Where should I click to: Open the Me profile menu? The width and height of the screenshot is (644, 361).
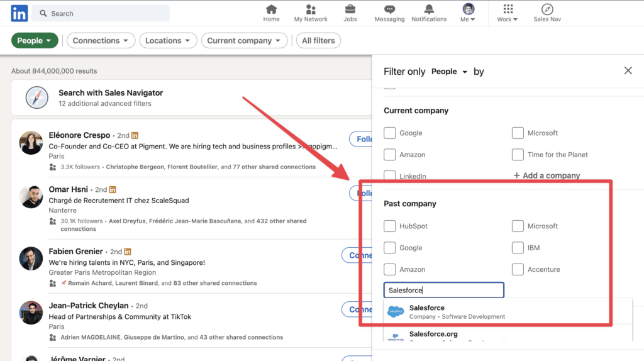pyautogui.click(x=468, y=13)
